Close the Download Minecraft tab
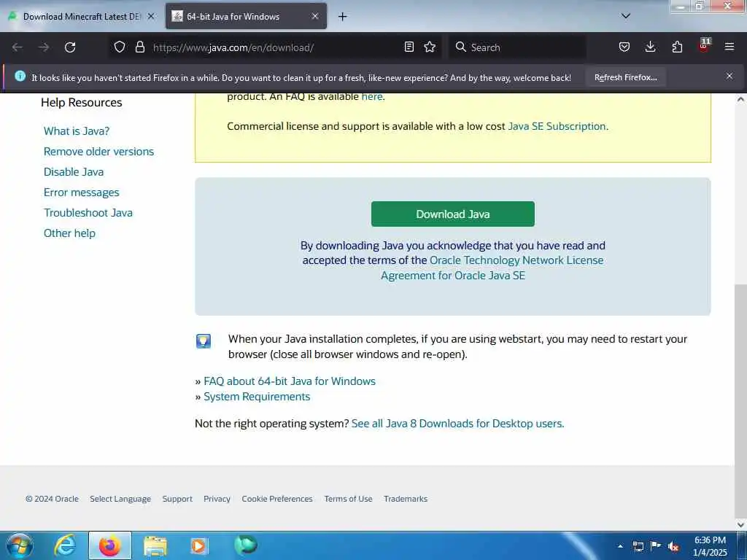The width and height of the screenshot is (747, 560). (x=151, y=16)
